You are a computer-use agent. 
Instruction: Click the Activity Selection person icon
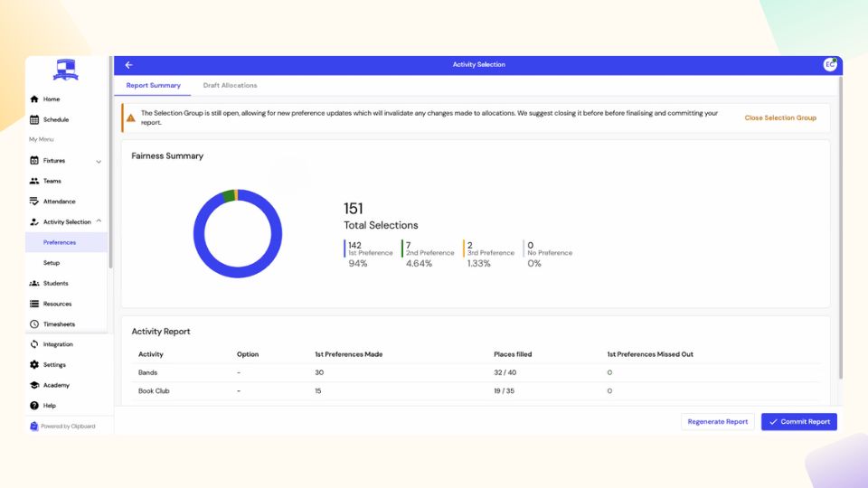click(34, 222)
